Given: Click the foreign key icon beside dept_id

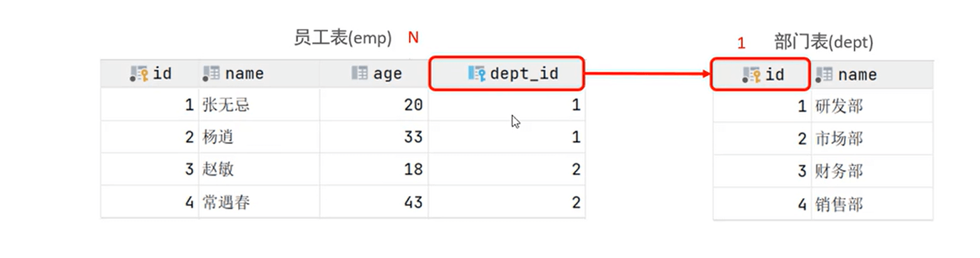Looking at the screenshot, I should [477, 73].
